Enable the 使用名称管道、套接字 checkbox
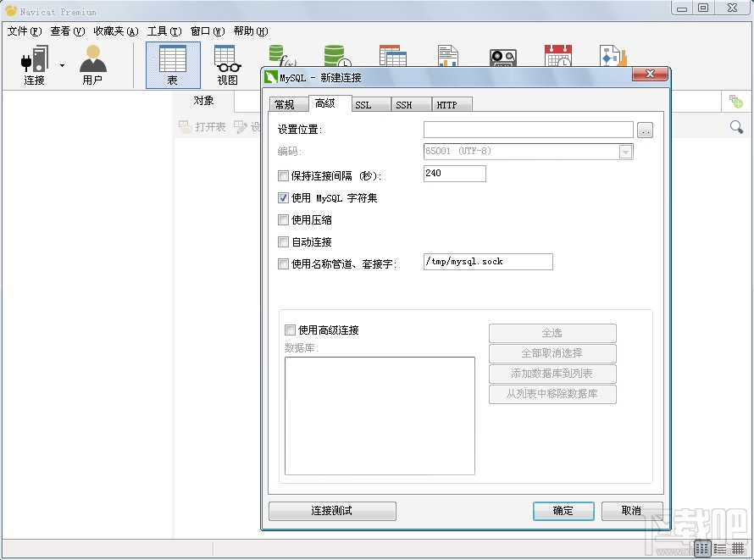The width and height of the screenshot is (754, 560). 283,263
